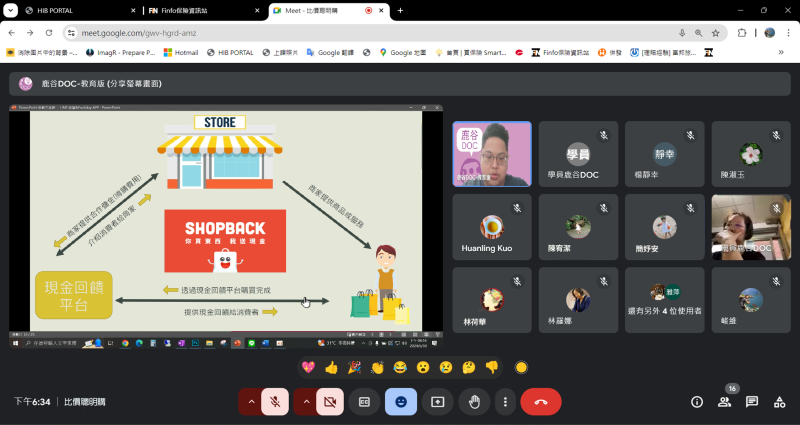Go back in browser history

(x=12, y=33)
